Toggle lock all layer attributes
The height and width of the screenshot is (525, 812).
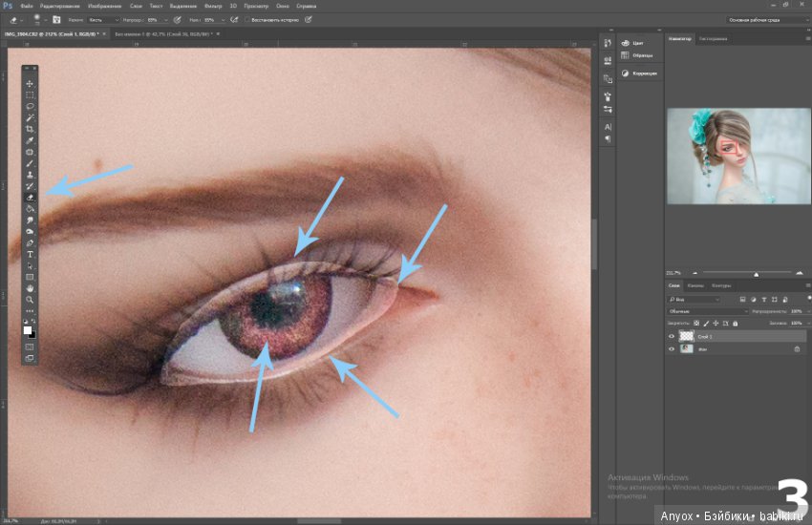click(x=735, y=324)
